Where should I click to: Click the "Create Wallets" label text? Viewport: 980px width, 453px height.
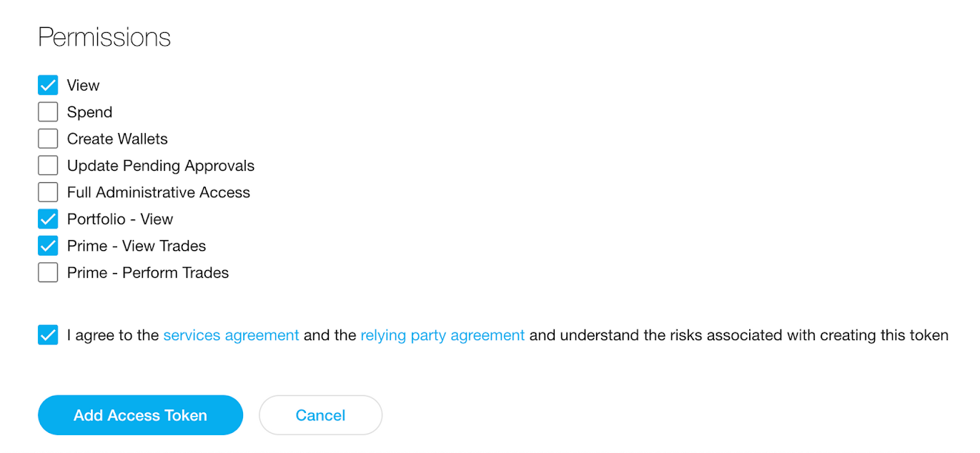click(x=117, y=139)
